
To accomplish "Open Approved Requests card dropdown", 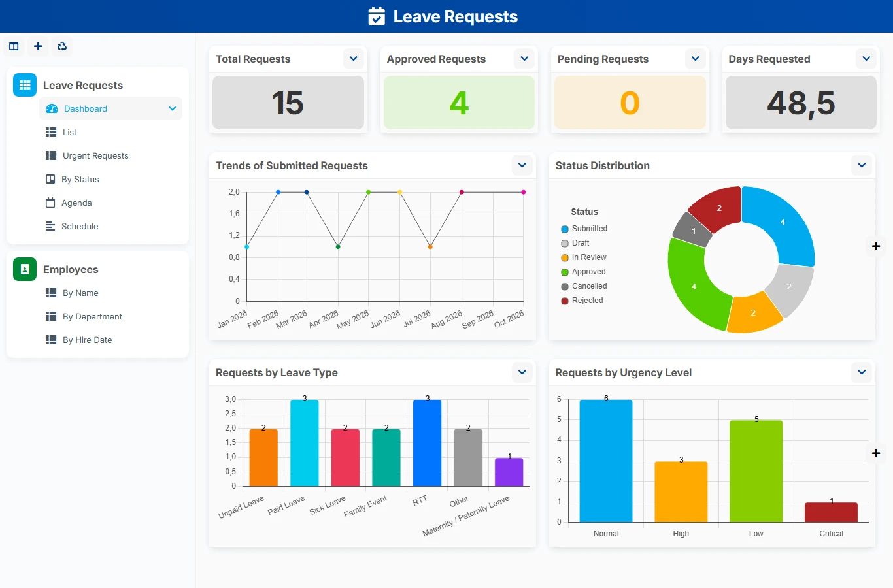I will coord(524,59).
